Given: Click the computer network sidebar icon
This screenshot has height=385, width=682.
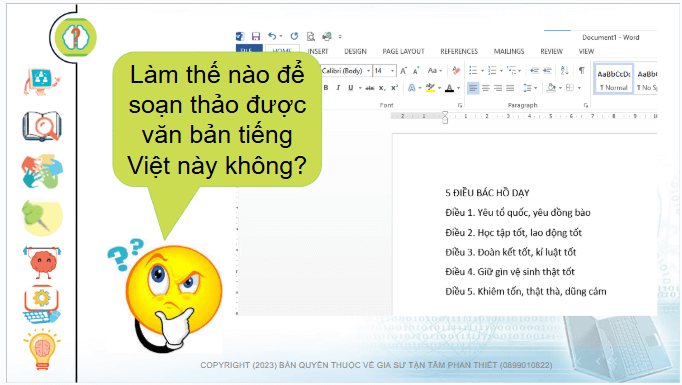Looking at the screenshot, I should [x=42, y=82].
